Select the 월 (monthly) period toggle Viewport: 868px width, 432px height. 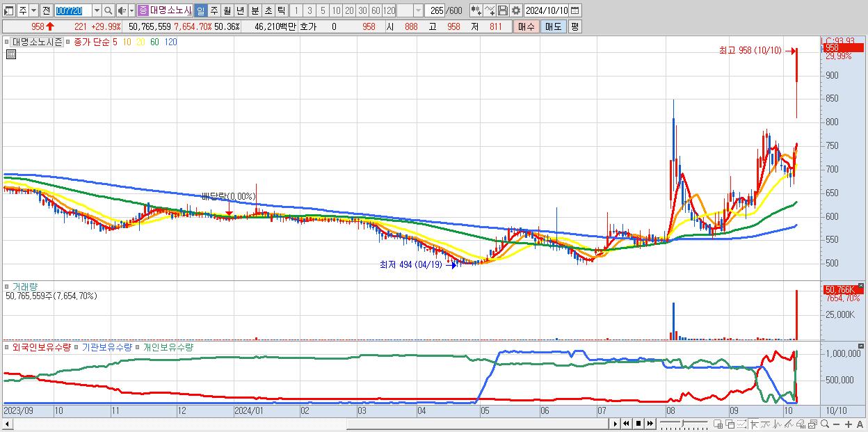227,10
